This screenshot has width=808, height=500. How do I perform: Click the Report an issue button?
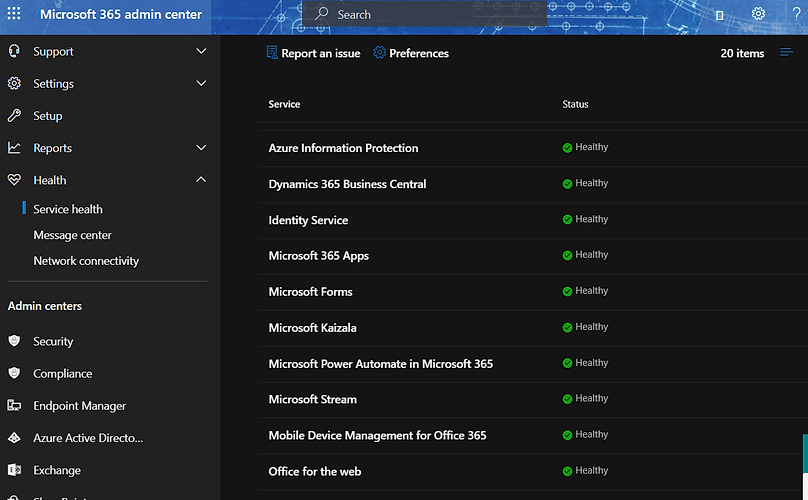313,53
